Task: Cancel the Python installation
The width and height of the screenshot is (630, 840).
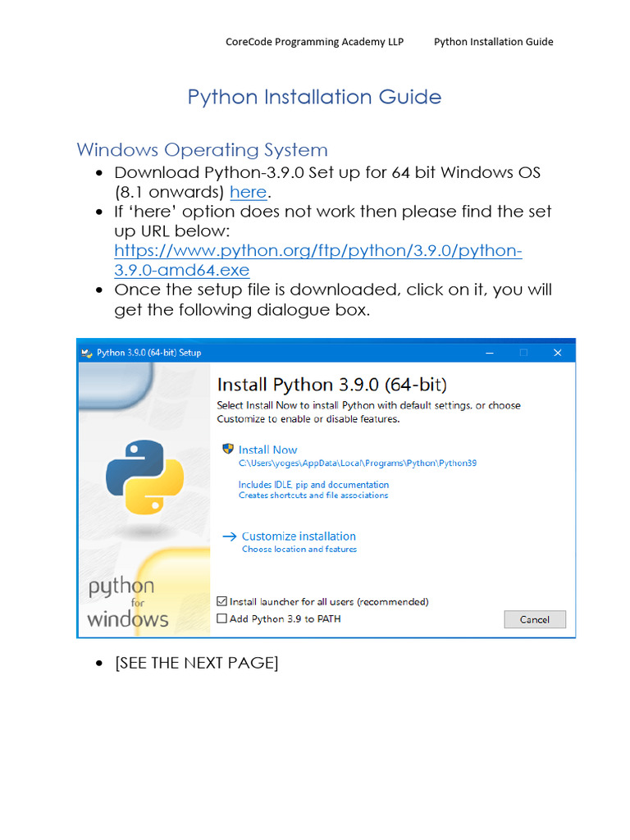Action: tap(535, 619)
